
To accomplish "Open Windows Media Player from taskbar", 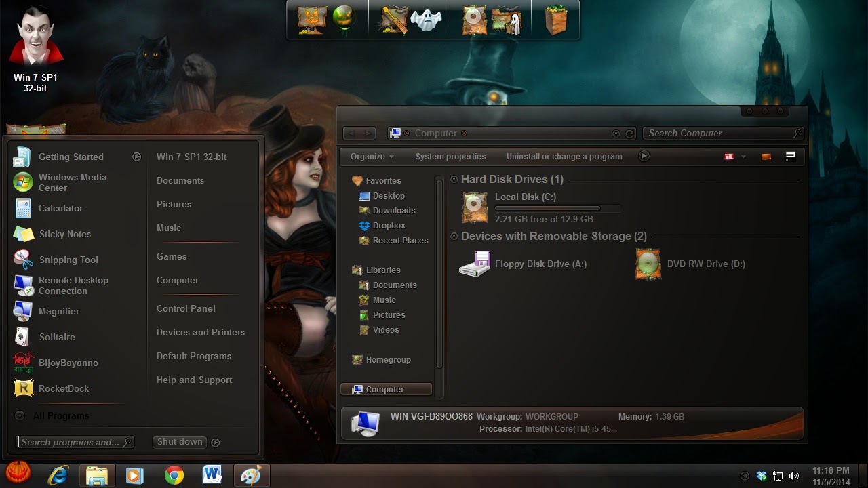I will [x=135, y=475].
